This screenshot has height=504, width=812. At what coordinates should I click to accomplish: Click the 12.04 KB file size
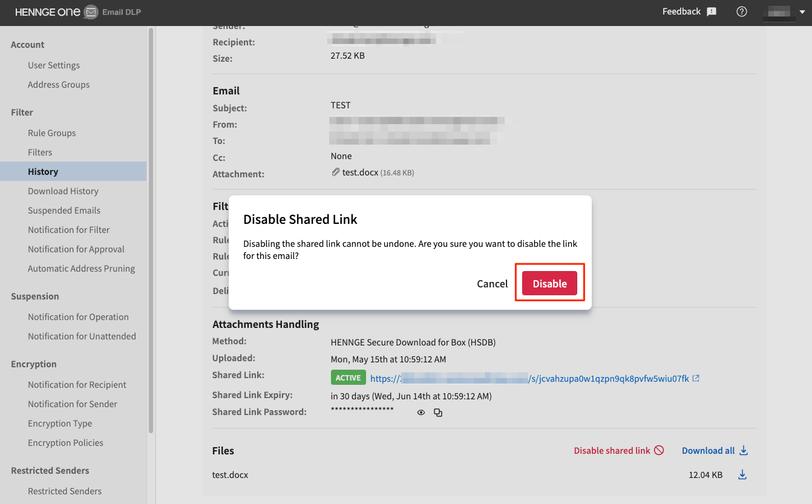(x=706, y=475)
